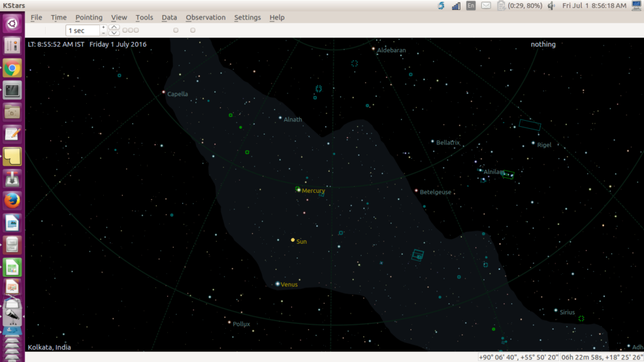The width and height of the screenshot is (644, 362).
Task: Open the sliders settings dock icon
Action: tap(12, 45)
